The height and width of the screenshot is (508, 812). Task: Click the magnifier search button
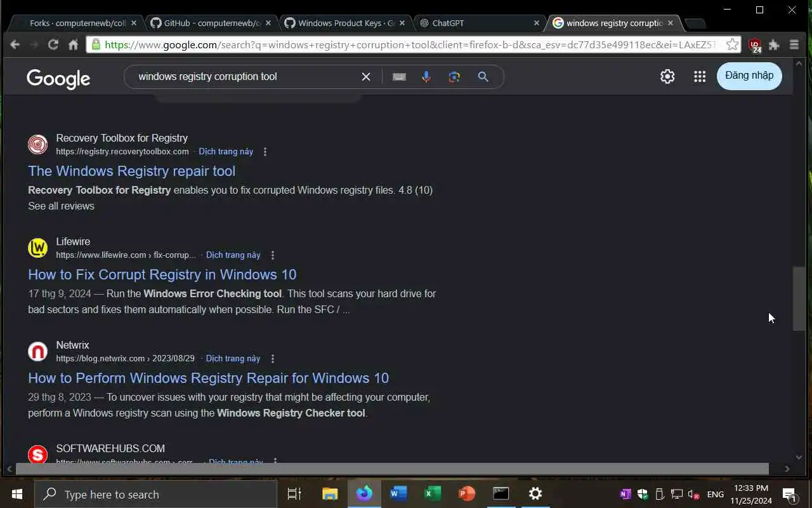[483, 77]
